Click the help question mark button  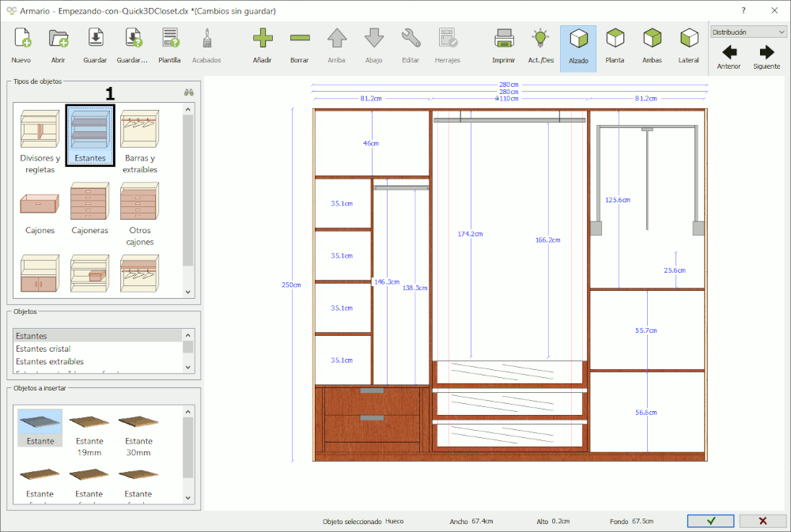tap(743, 10)
